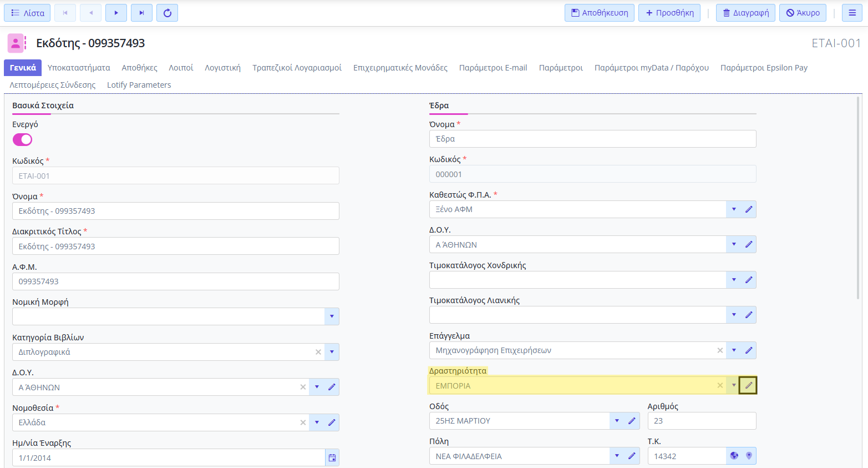The image size is (868, 468).
Task: Click the map pin icon next to Τ.Κ.
Action: click(749, 456)
